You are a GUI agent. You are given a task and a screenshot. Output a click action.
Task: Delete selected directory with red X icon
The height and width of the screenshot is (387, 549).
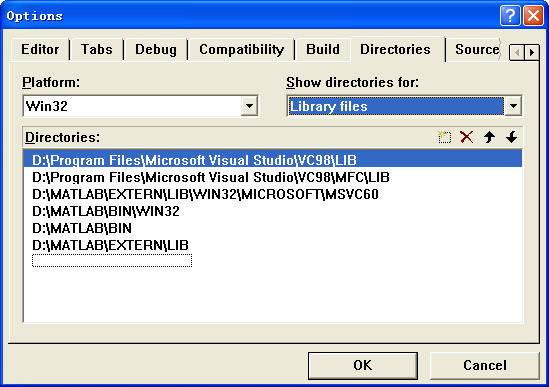click(x=467, y=137)
